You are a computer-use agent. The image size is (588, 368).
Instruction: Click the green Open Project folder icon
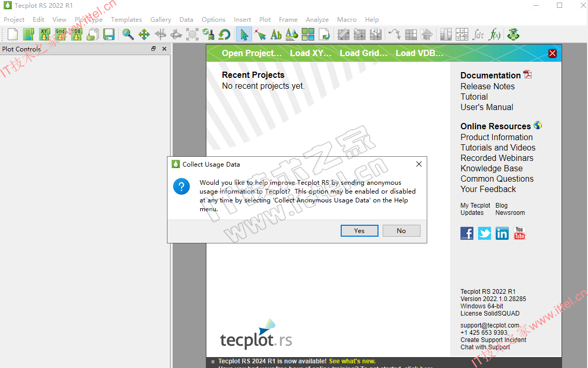click(x=29, y=35)
